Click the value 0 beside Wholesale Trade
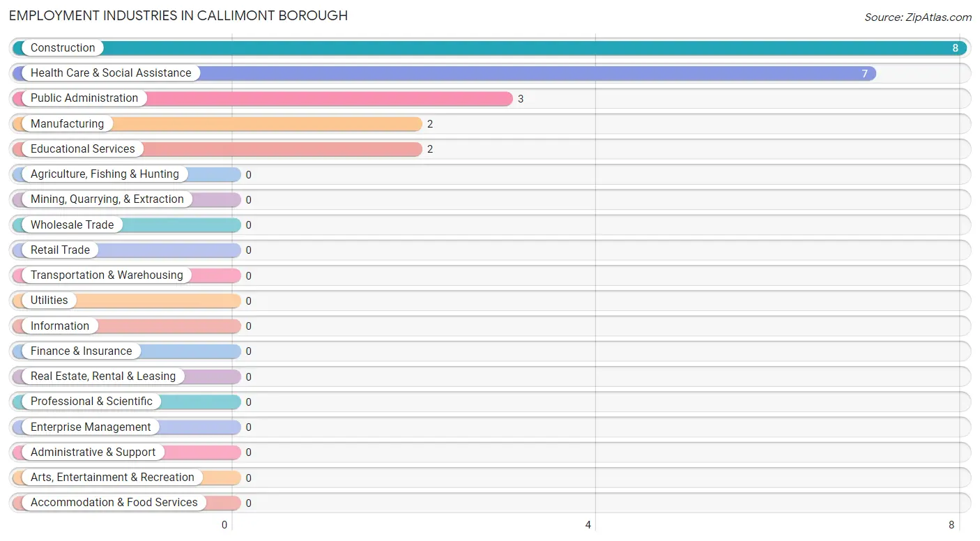 point(249,225)
